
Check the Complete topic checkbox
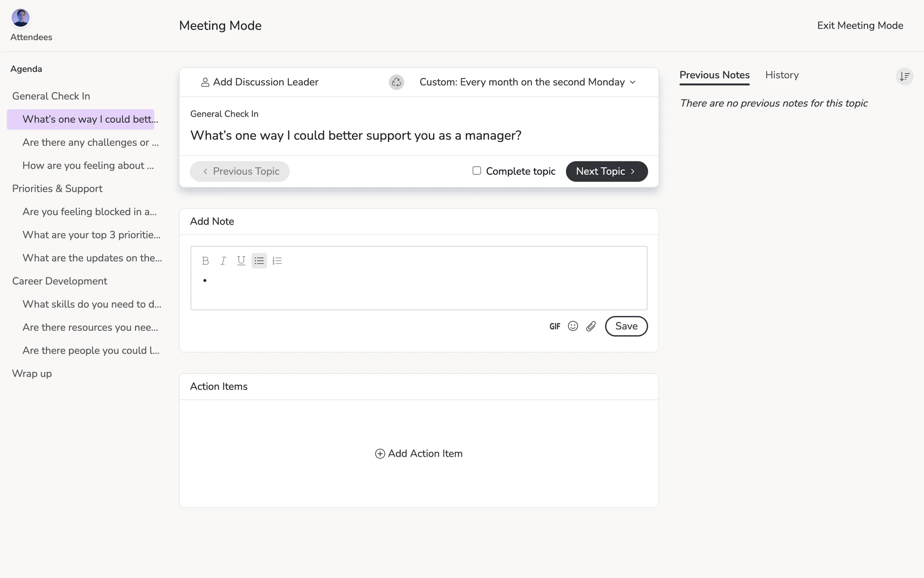click(476, 171)
